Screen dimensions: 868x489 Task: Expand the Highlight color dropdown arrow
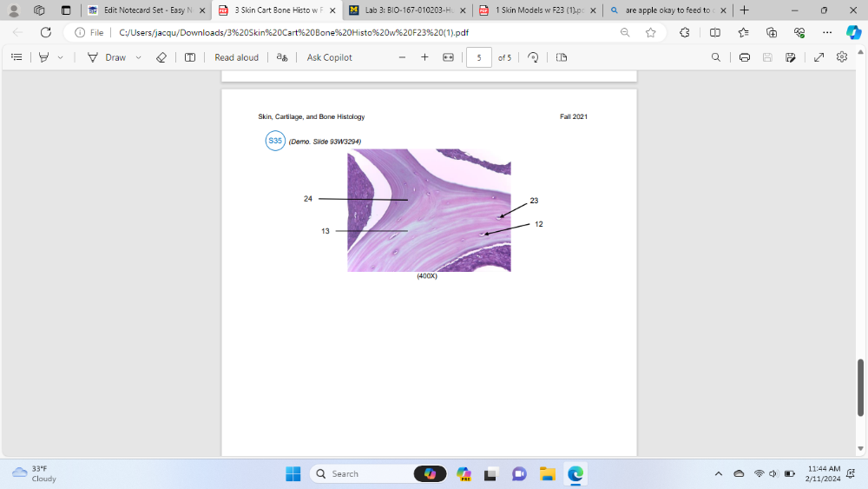point(60,57)
